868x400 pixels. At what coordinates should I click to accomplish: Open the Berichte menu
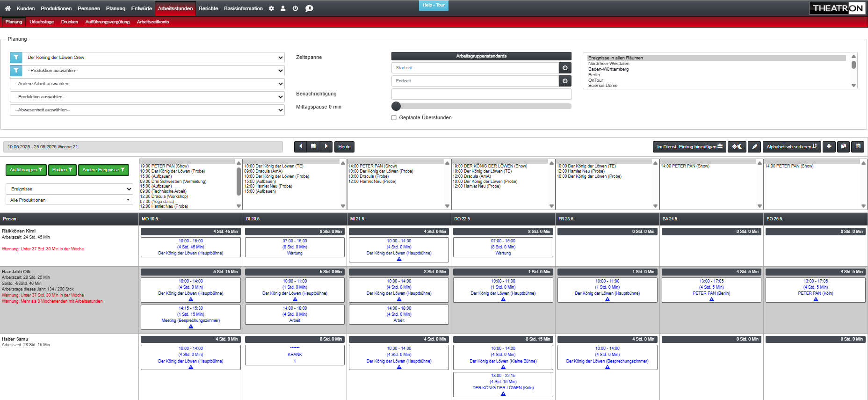coord(208,8)
